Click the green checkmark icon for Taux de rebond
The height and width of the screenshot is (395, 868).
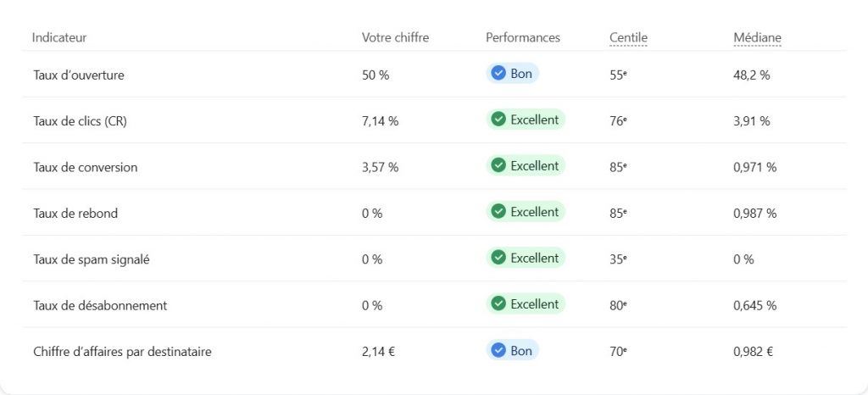pyautogui.click(x=498, y=212)
